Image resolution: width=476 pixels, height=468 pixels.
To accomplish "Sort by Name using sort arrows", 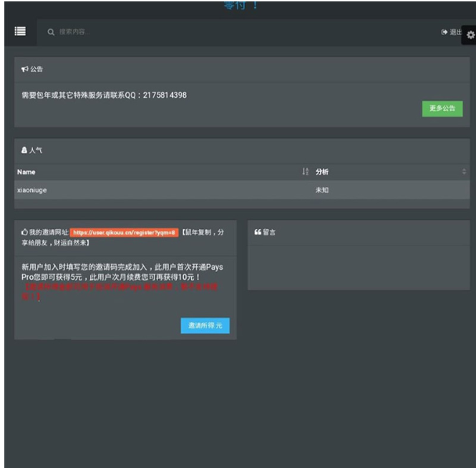I will pyautogui.click(x=306, y=172).
